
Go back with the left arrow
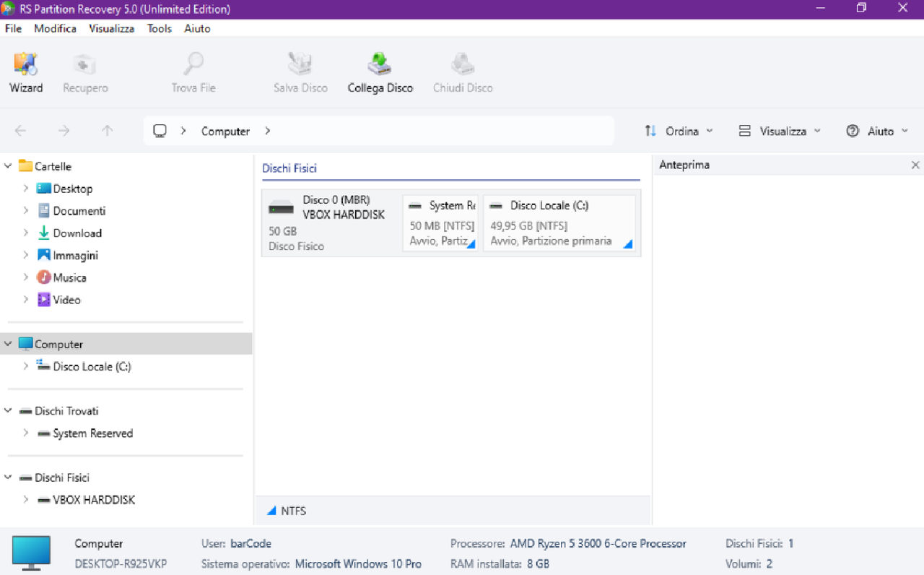tap(20, 131)
